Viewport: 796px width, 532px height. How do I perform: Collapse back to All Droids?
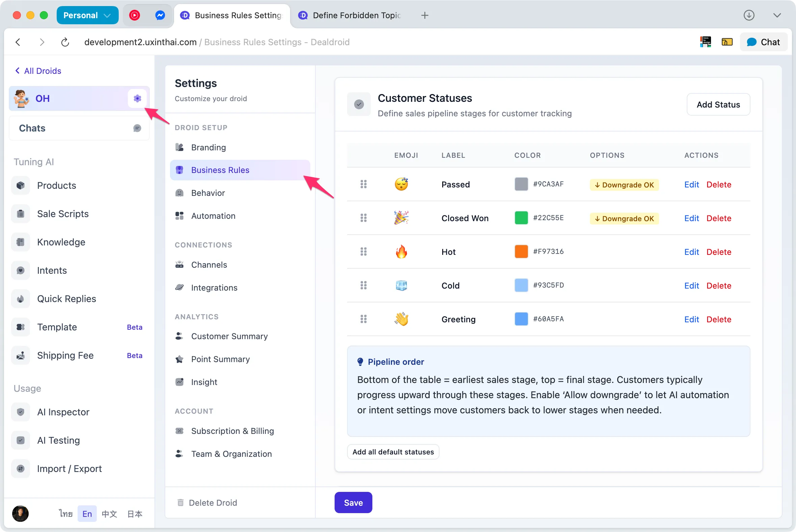coord(37,70)
